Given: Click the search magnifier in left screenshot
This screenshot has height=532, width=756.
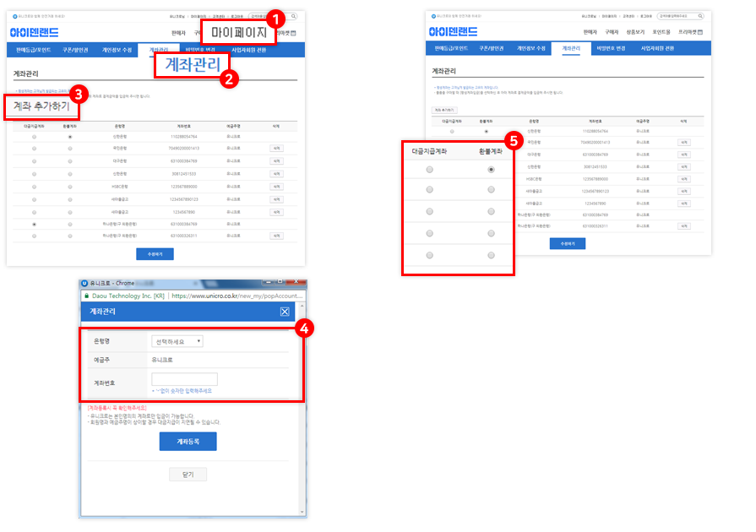Looking at the screenshot, I should [293, 16].
